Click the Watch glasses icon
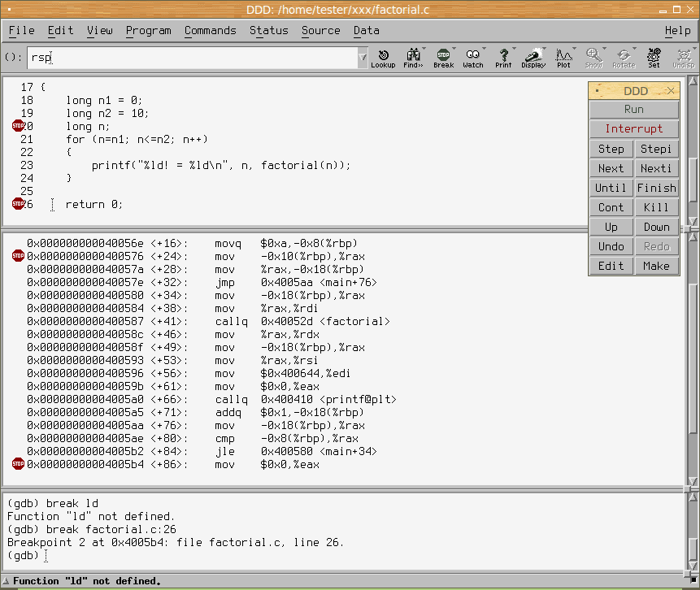 pyautogui.click(x=472, y=58)
